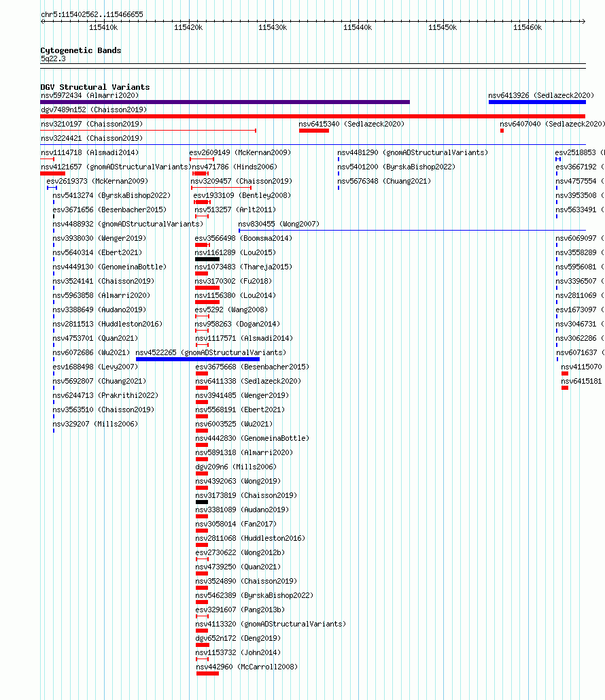Image resolution: width=605 pixels, height=700 pixels.
Task: Select nsv830455 (Wong2007) label
Action: click(x=279, y=224)
